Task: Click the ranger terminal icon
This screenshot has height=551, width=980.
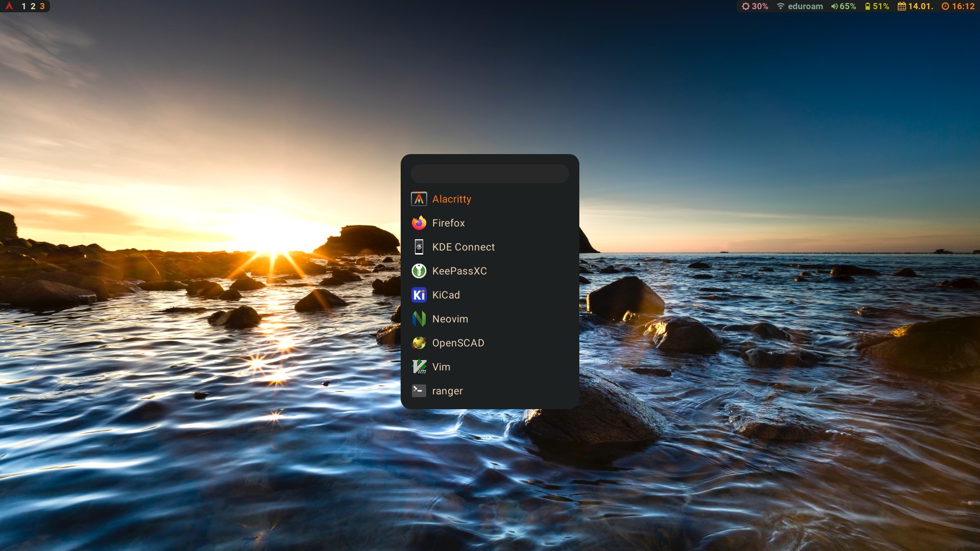Action: [x=419, y=391]
